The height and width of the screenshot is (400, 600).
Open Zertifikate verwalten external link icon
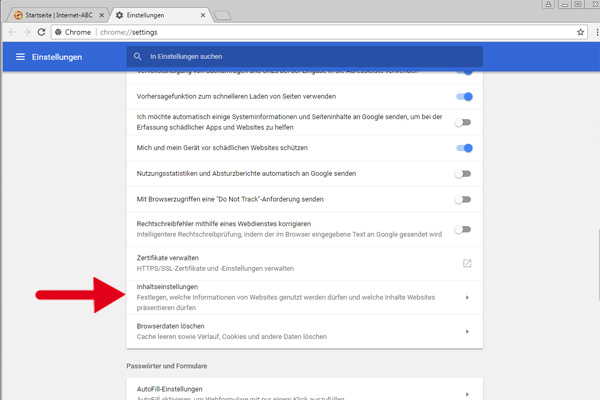pyautogui.click(x=466, y=263)
